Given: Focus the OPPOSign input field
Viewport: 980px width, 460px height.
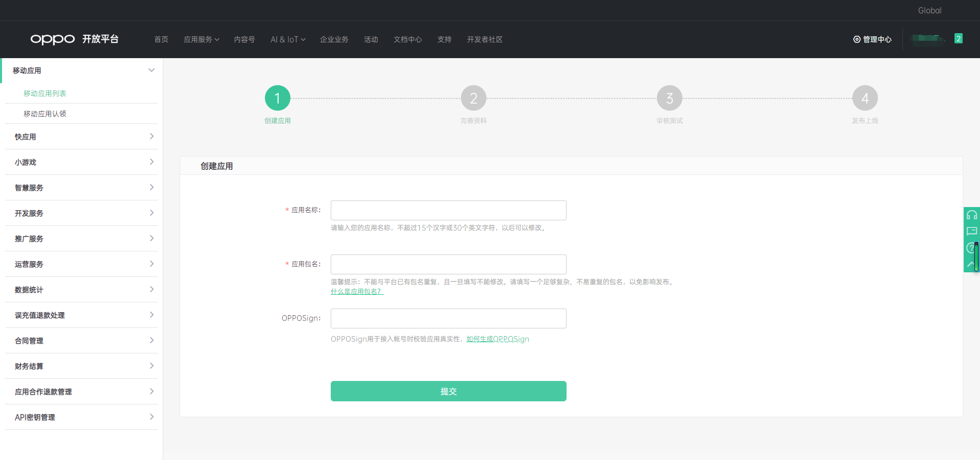Looking at the screenshot, I should (449, 318).
